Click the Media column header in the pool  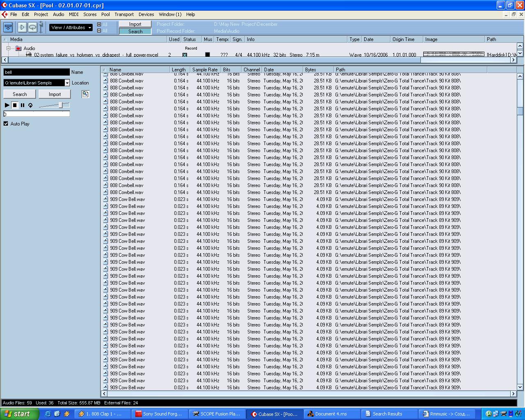point(85,39)
